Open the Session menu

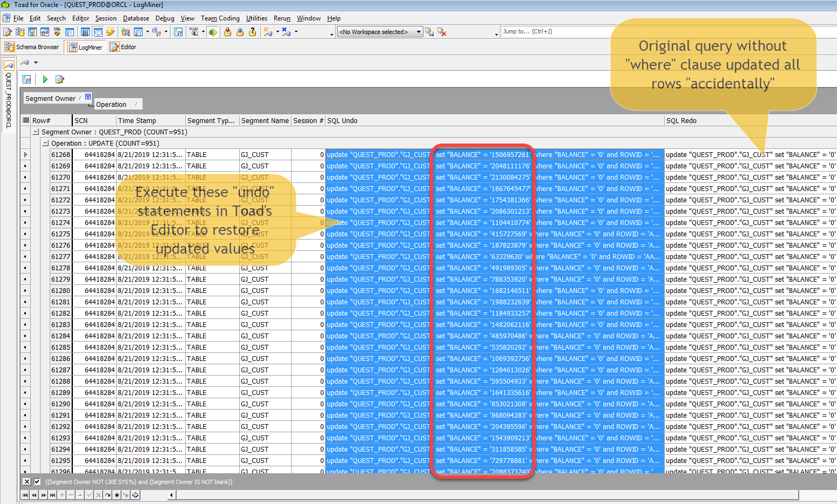pos(106,18)
